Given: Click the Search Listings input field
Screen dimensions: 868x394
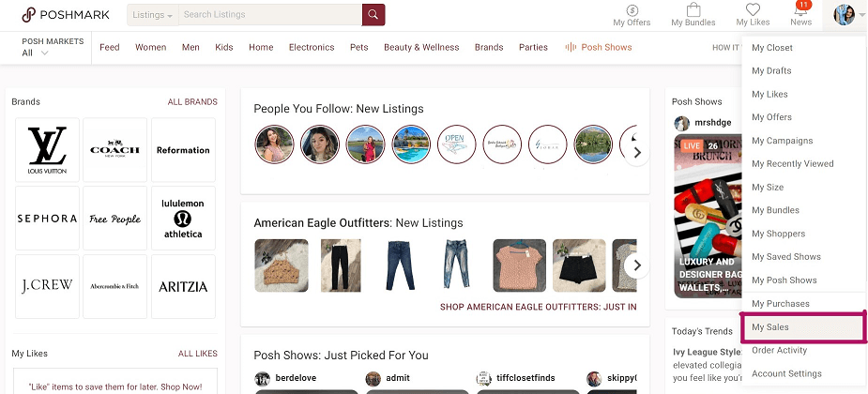Looking at the screenshot, I should point(270,14).
